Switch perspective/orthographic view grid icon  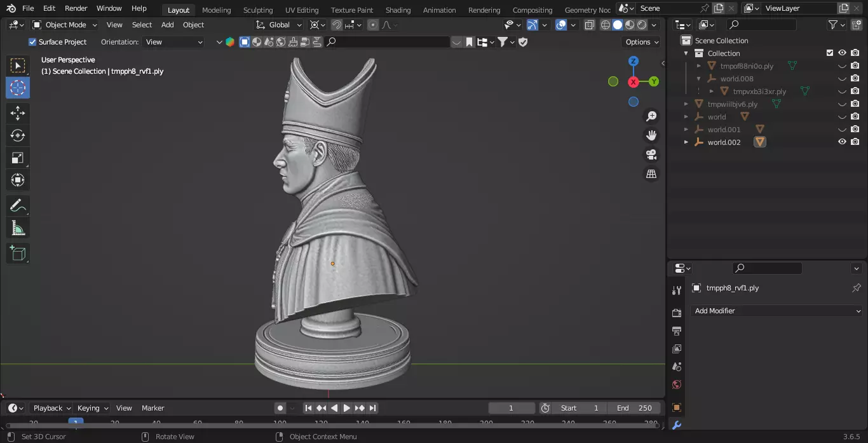(x=651, y=174)
